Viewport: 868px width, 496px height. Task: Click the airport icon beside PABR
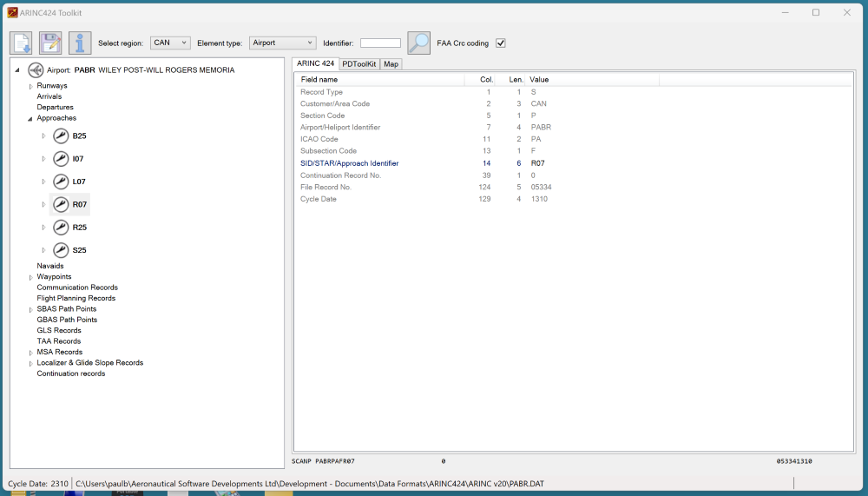point(36,69)
